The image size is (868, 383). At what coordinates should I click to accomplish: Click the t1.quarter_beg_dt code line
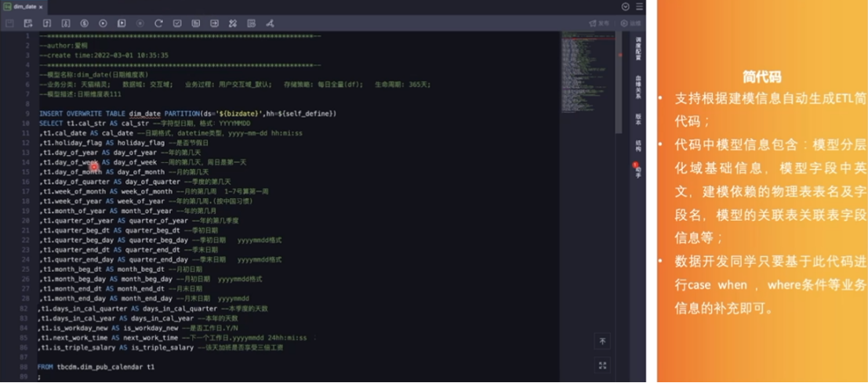click(x=129, y=230)
